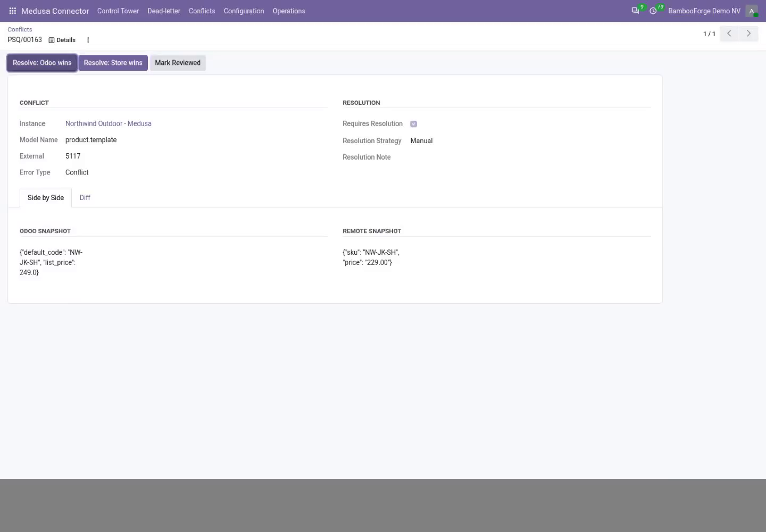Image resolution: width=766 pixels, height=532 pixels.
Task: Switch company BambooForge Demo NV
Action: (704, 11)
